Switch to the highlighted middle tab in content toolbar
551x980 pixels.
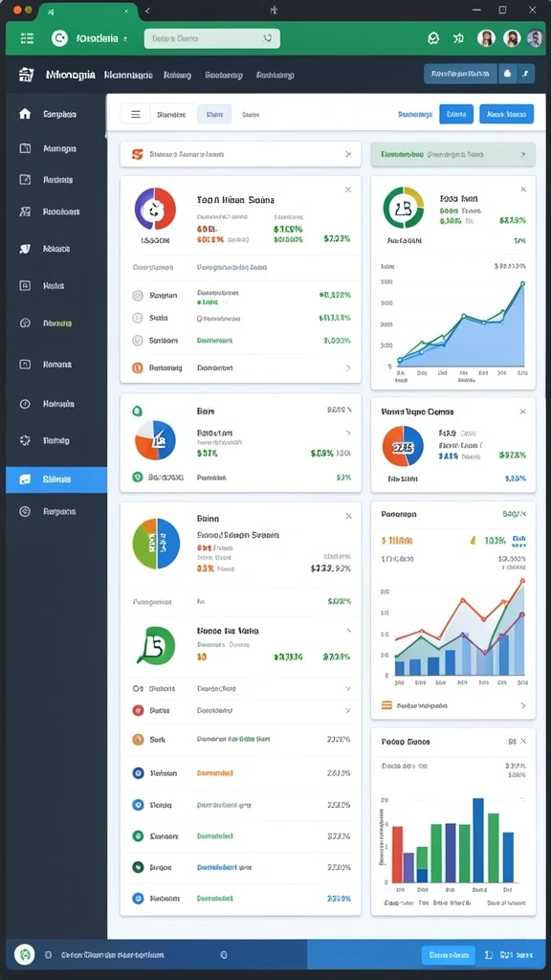point(214,115)
